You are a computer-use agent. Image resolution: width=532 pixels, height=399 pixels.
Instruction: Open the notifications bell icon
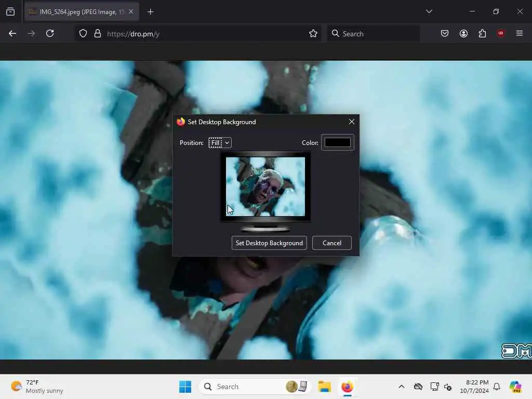(x=497, y=387)
